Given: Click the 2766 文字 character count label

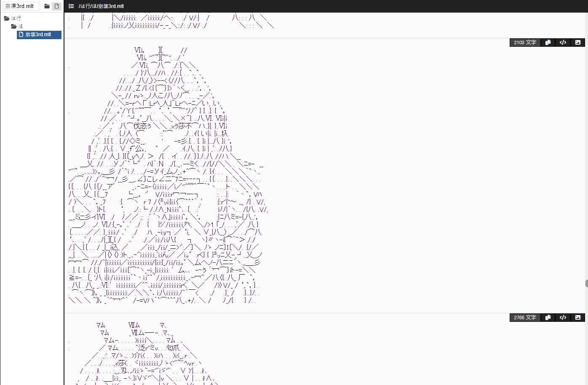Looking at the screenshot, I should (525, 318).
